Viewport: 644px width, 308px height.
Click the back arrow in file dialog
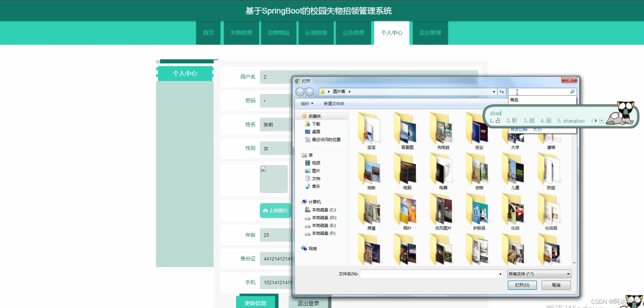pos(300,92)
